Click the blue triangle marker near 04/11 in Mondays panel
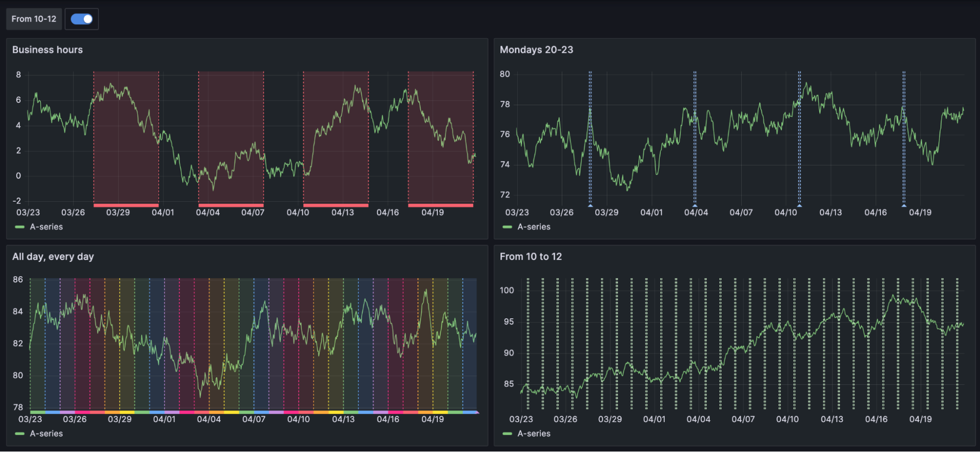980x452 pixels. (x=800, y=206)
